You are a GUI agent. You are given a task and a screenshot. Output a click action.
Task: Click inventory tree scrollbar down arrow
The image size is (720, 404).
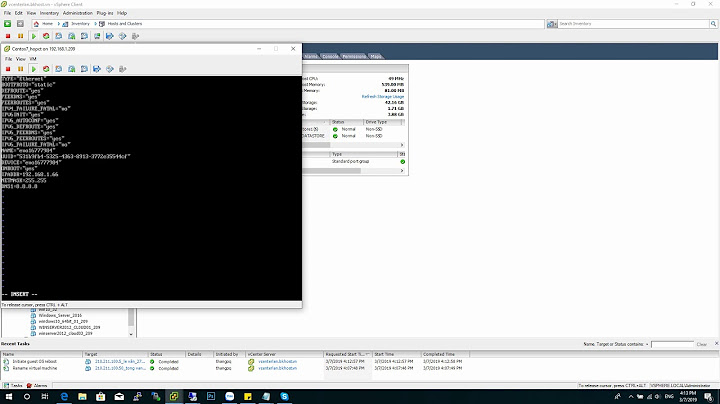coord(131,334)
